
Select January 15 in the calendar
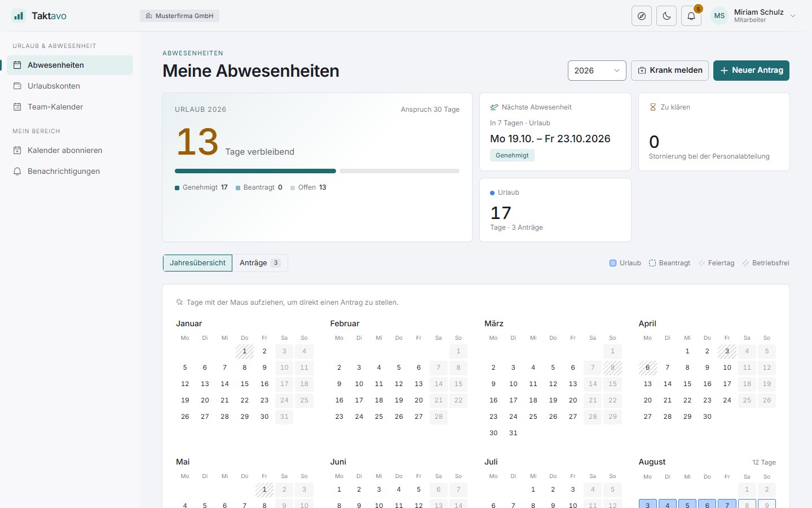245,384
